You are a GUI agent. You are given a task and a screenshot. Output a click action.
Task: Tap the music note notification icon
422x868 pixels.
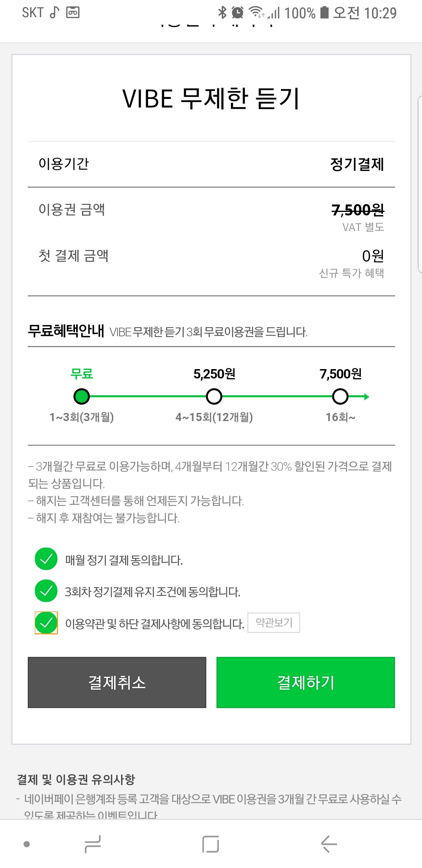point(54,13)
